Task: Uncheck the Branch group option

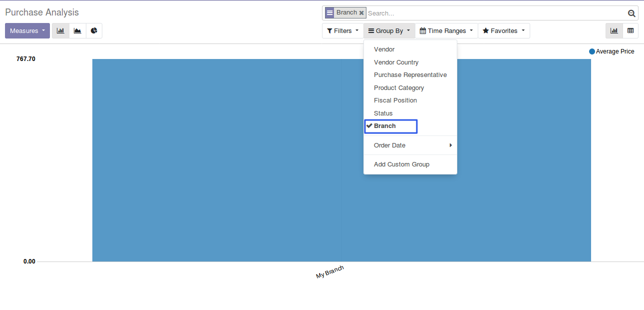Action: click(x=385, y=126)
